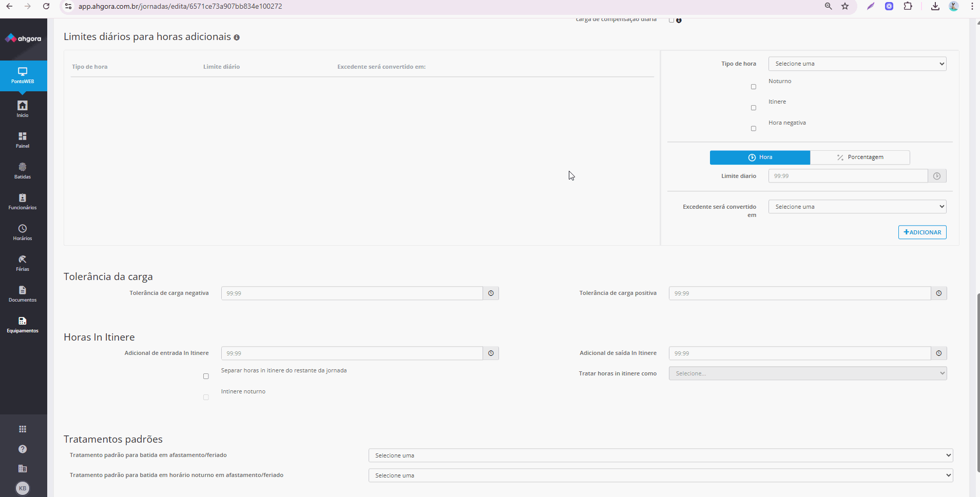Open Documentos in the sidebar
The width and height of the screenshot is (980, 497).
(x=23, y=293)
